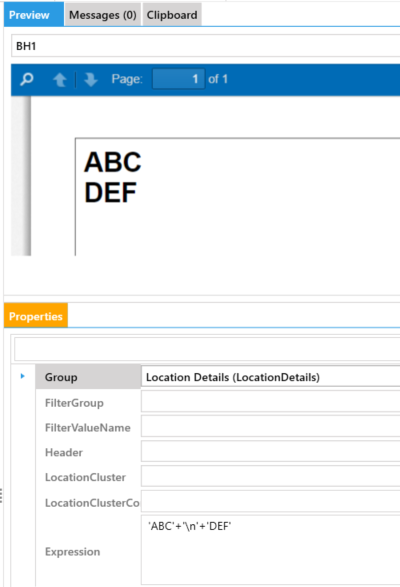Image resolution: width=400 pixels, height=587 pixels.
Task: Click the magnifier search icon in preview toolbar
Action: (27, 79)
